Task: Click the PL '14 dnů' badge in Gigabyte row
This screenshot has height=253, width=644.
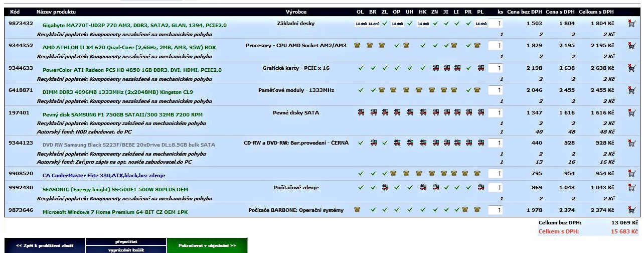Action: (481, 24)
